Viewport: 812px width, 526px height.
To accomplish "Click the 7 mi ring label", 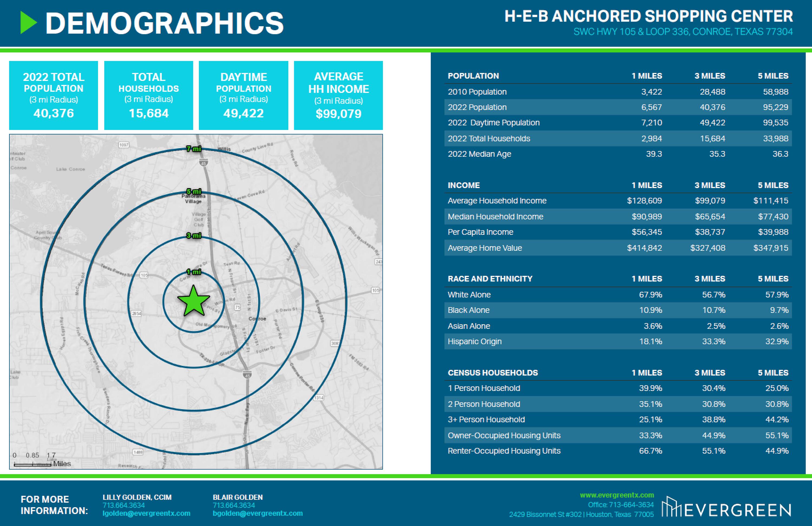I will coord(194,149).
